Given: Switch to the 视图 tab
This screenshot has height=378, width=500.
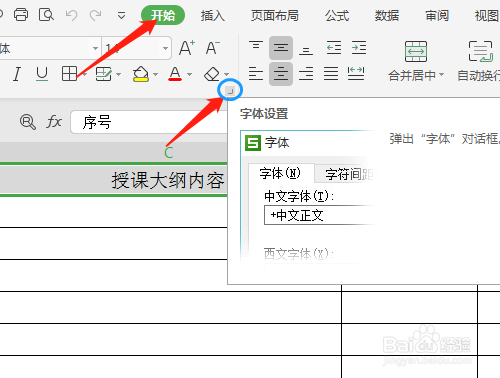Looking at the screenshot, I should click(487, 15).
